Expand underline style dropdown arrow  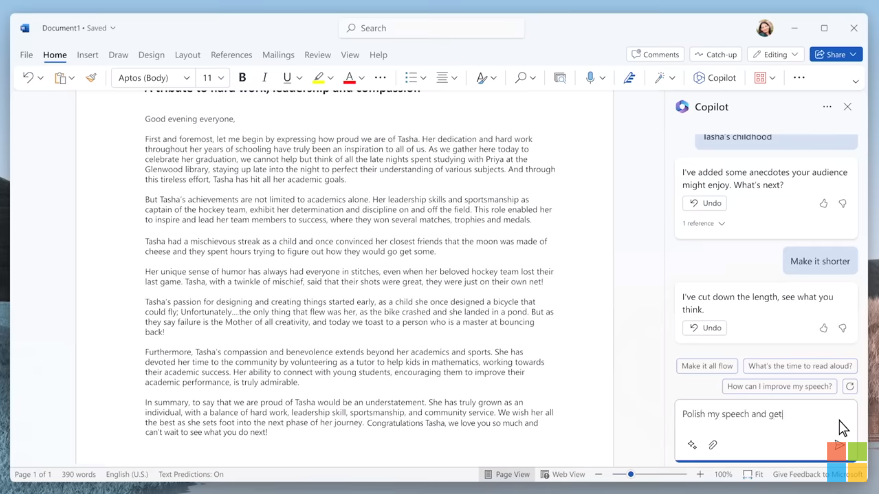(299, 78)
